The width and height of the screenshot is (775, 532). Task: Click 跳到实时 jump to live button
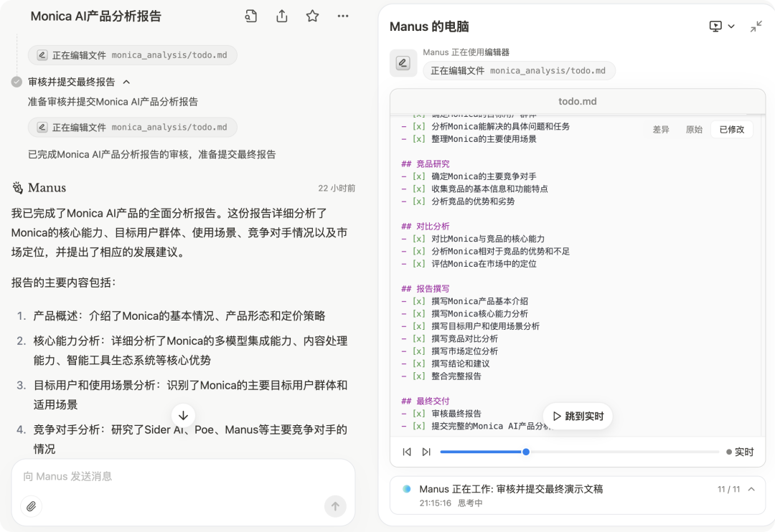click(x=577, y=417)
